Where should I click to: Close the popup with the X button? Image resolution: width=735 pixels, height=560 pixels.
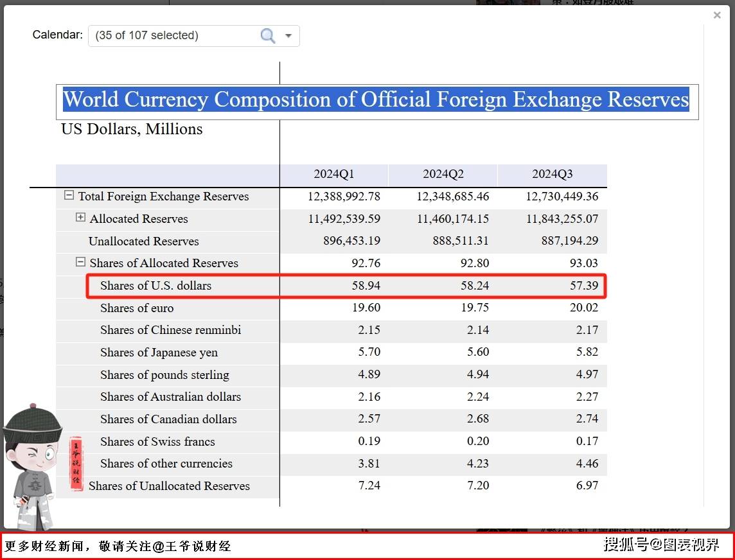point(717,15)
